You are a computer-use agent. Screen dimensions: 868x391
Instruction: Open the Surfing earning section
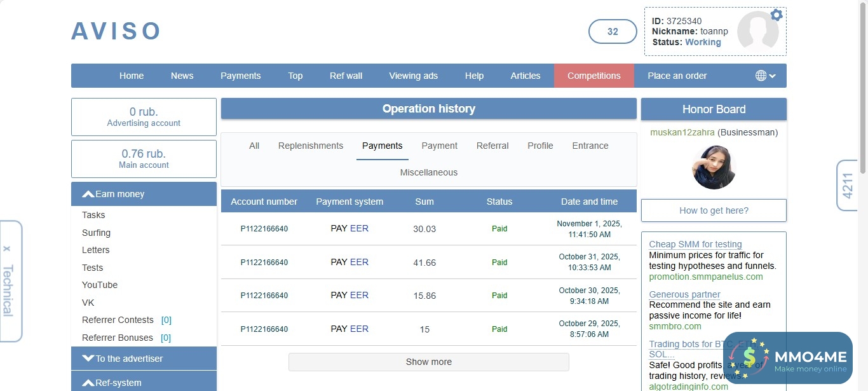coord(96,233)
